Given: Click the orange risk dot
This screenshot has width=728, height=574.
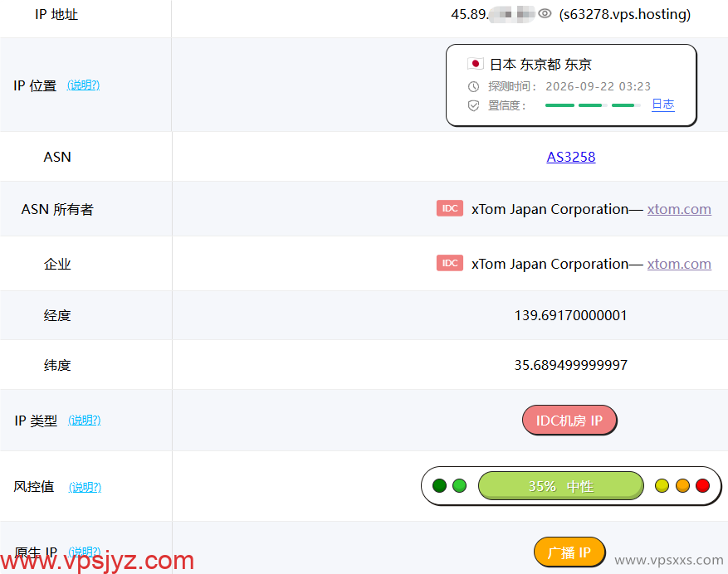Looking at the screenshot, I should pyautogui.click(x=682, y=486).
